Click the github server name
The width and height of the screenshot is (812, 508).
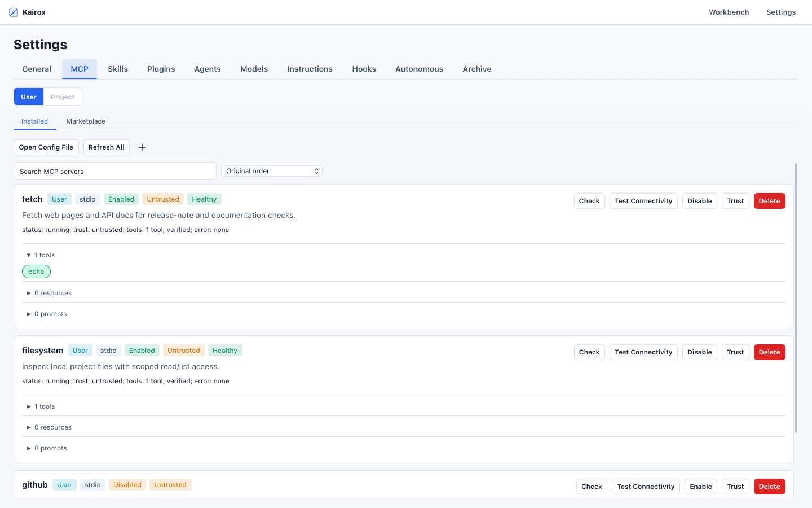click(34, 485)
